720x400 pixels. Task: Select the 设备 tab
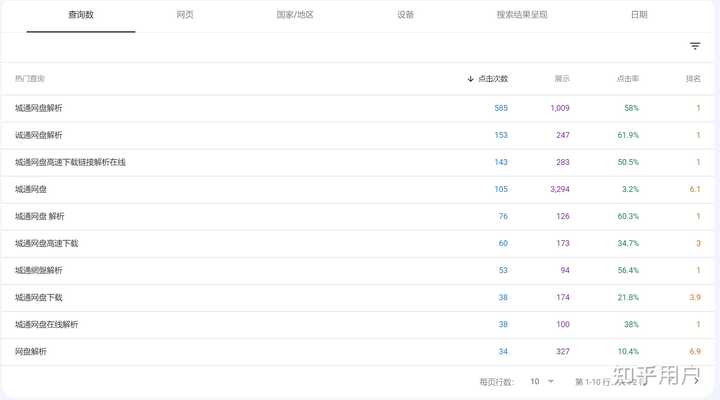[405, 15]
